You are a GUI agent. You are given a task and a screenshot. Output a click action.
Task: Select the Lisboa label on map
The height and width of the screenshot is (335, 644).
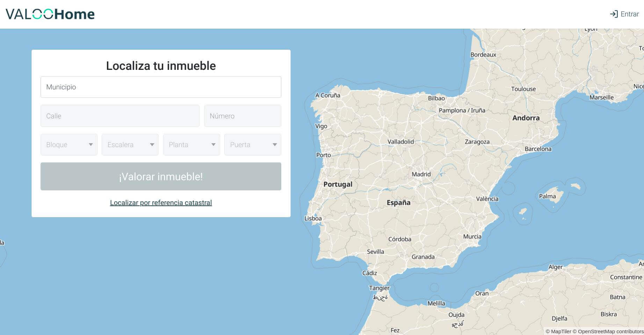click(x=313, y=218)
